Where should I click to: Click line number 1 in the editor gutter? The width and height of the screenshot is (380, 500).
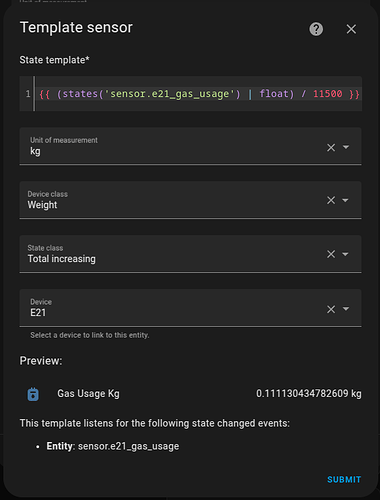pyautogui.click(x=28, y=94)
